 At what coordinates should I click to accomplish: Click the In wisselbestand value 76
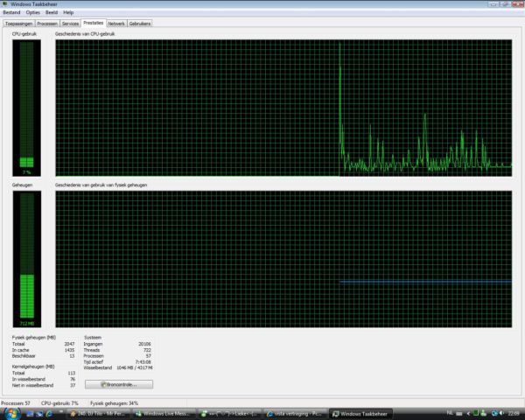pos(73,379)
